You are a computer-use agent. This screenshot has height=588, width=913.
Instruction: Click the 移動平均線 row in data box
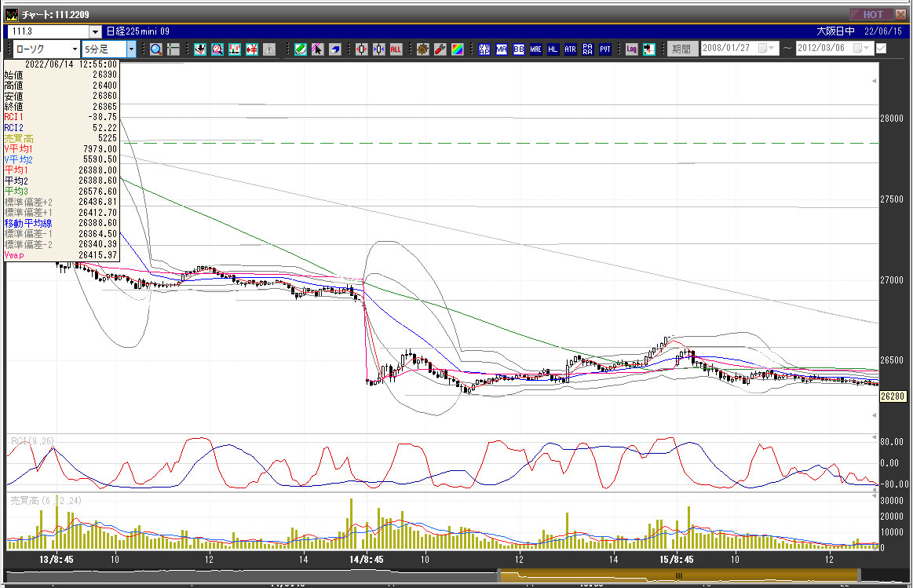click(60, 223)
